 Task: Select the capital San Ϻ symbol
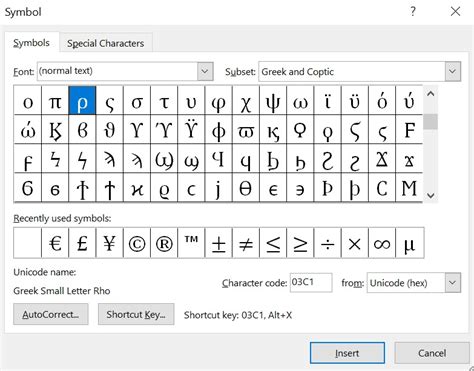[x=409, y=188]
